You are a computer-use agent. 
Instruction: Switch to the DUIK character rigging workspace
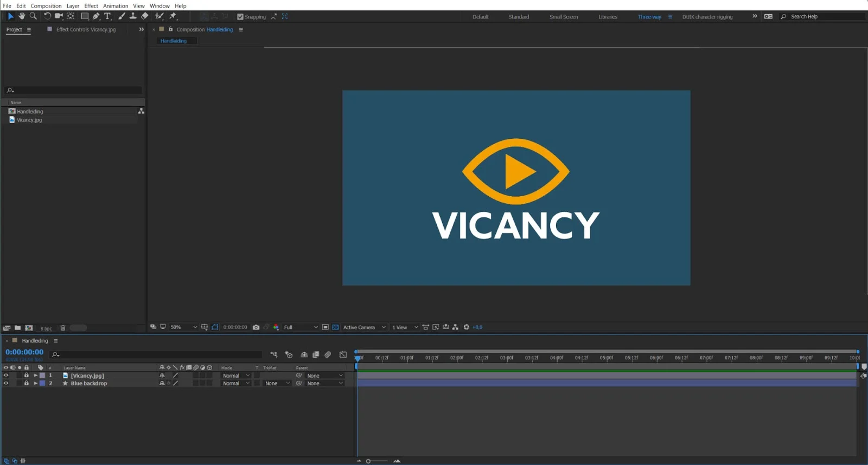[x=707, y=17]
